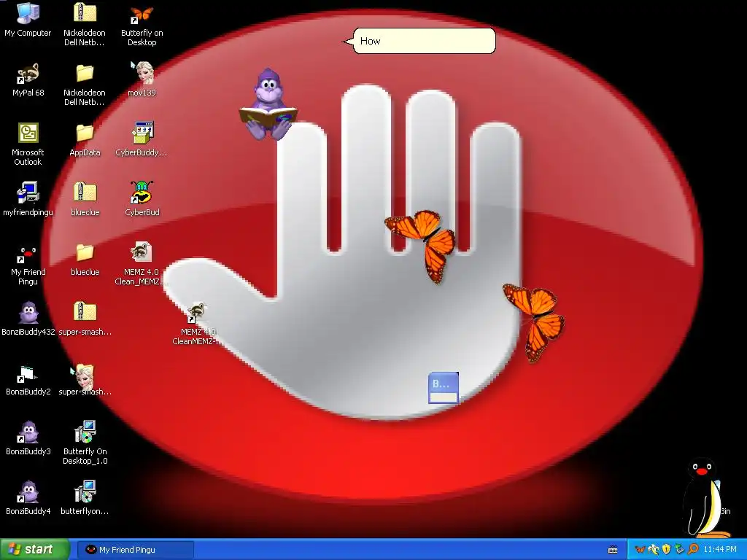747x560 pixels.
Task: Select the butterflyon... installer icon
Action: [85, 498]
